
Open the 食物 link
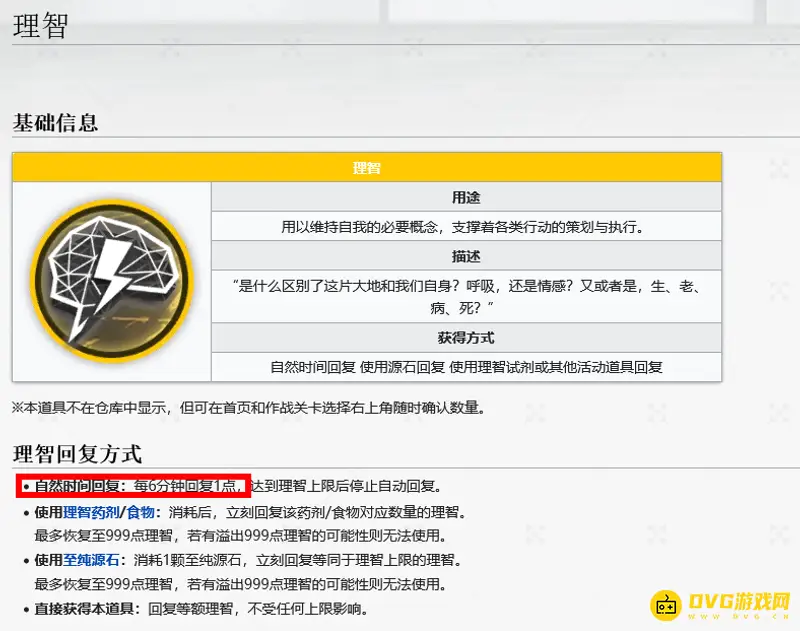tap(140, 512)
